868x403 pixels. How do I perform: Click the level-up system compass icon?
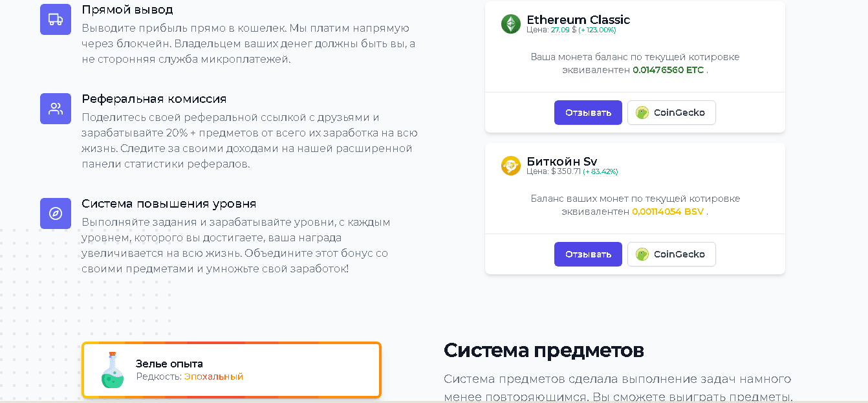click(x=55, y=213)
